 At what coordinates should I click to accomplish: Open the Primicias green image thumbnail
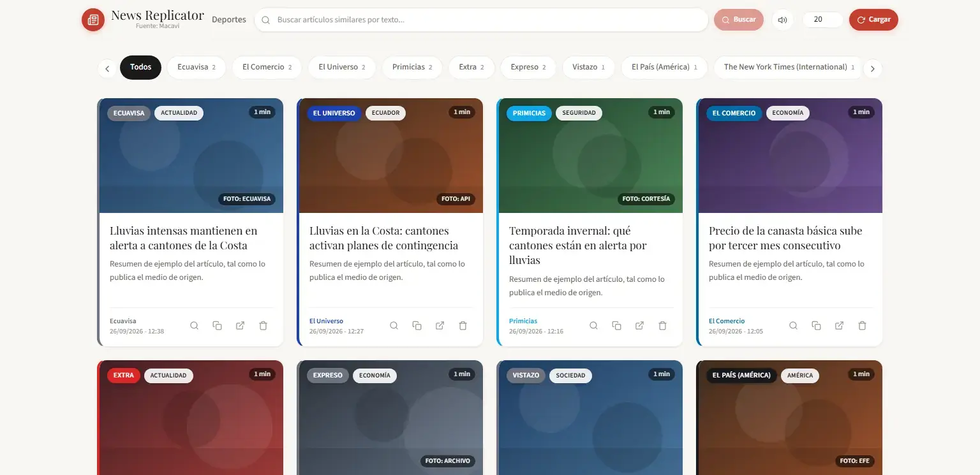click(591, 156)
